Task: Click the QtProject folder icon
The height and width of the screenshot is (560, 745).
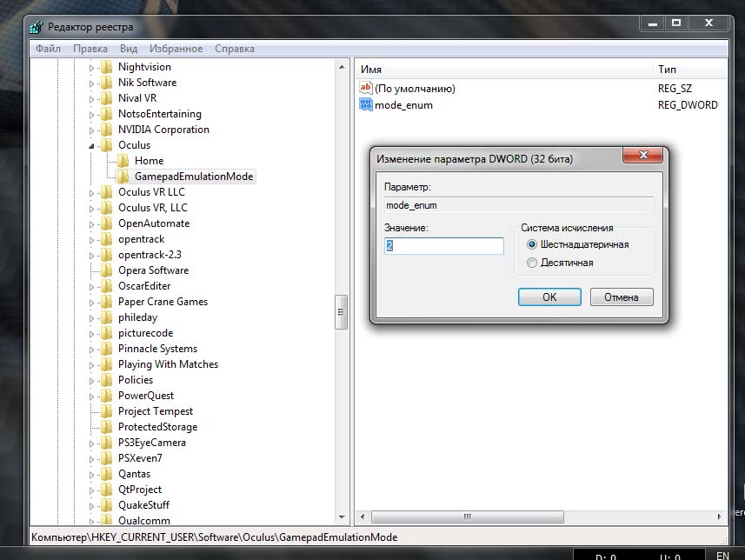Action: pos(108,490)
